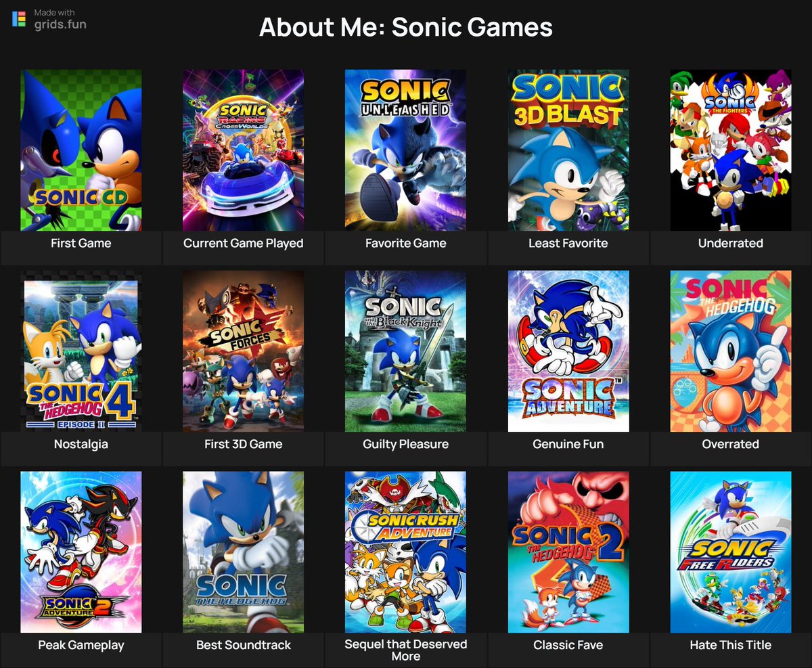Select the Sonic Racing CrossWorlds cover
812x668 pixels.
pos(244,150)
